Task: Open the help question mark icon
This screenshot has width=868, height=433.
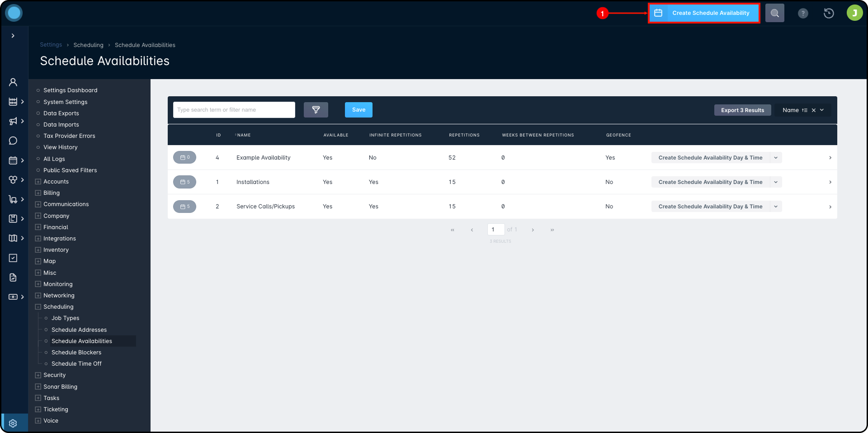Action: pyautogui.click(x=803, y=13)
